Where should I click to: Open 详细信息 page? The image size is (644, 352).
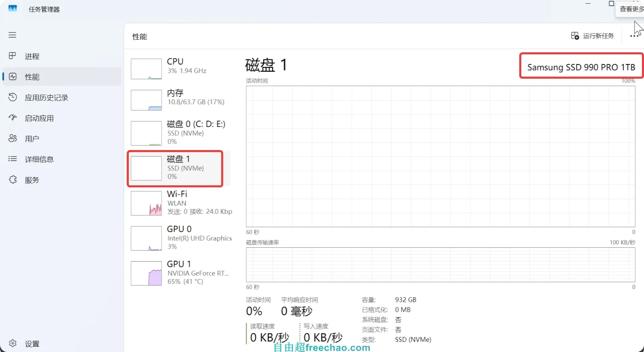[x=62, y=159]
